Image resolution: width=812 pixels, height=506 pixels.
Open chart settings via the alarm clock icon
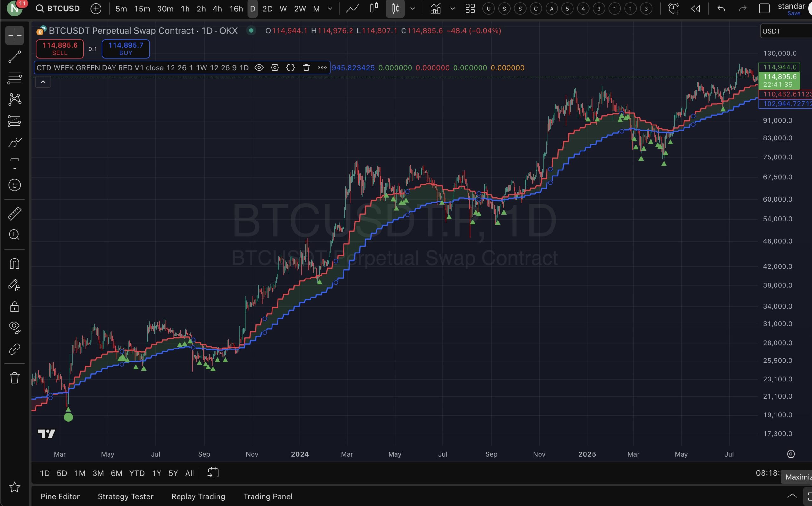pos(673,8)
